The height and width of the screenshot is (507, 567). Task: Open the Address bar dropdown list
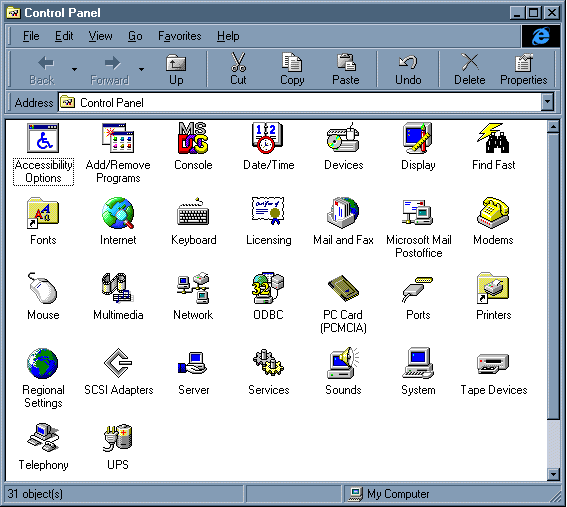[547, 102]
